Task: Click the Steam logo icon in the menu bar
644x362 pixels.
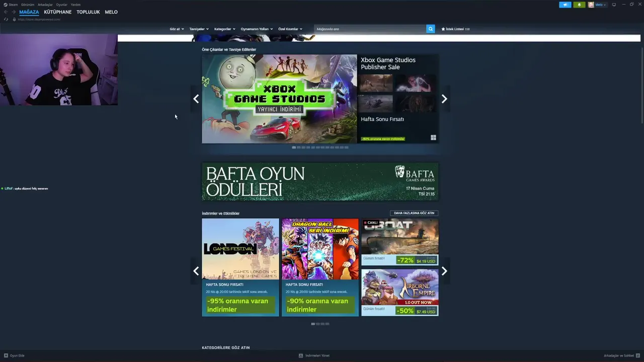Action: pyautogui.click(x=6, y=5)
